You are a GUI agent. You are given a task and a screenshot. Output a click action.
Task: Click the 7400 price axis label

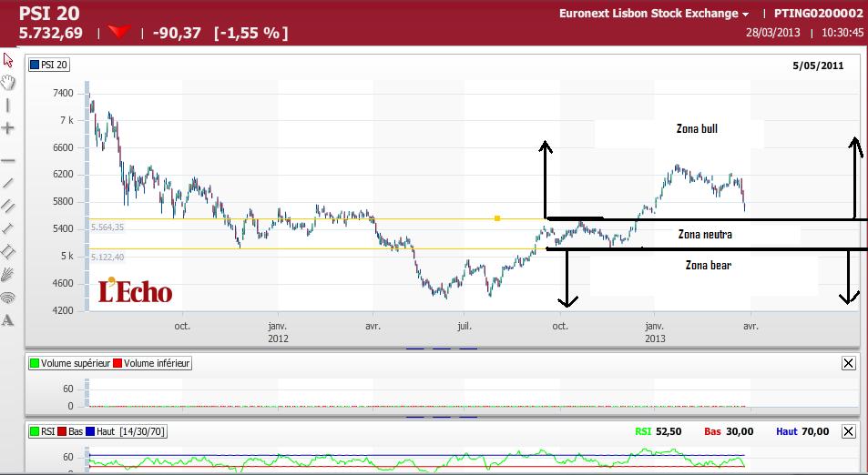63,93
